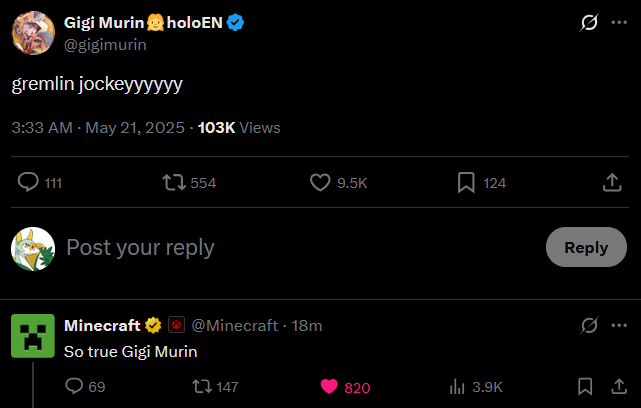Image resolution: width=641 pixels, height=408 pixels.
Task: Reply to the Minecraft comment
Action: (x=74, y=387)
